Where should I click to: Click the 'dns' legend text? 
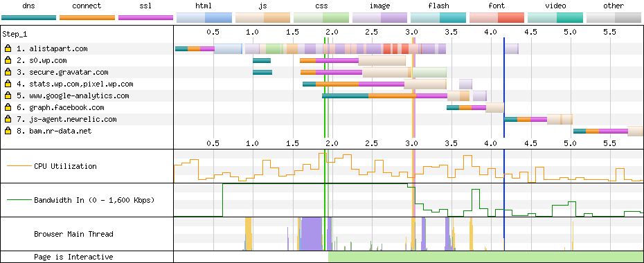(29, 6)
